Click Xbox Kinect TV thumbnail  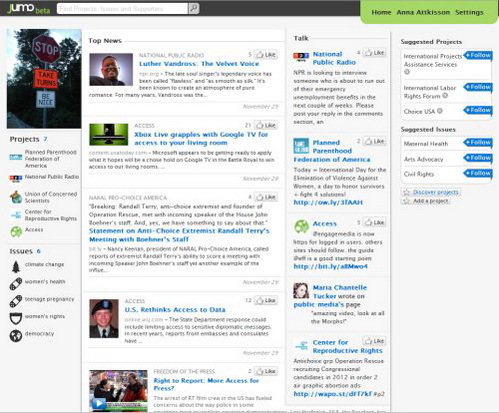(109, 134)
